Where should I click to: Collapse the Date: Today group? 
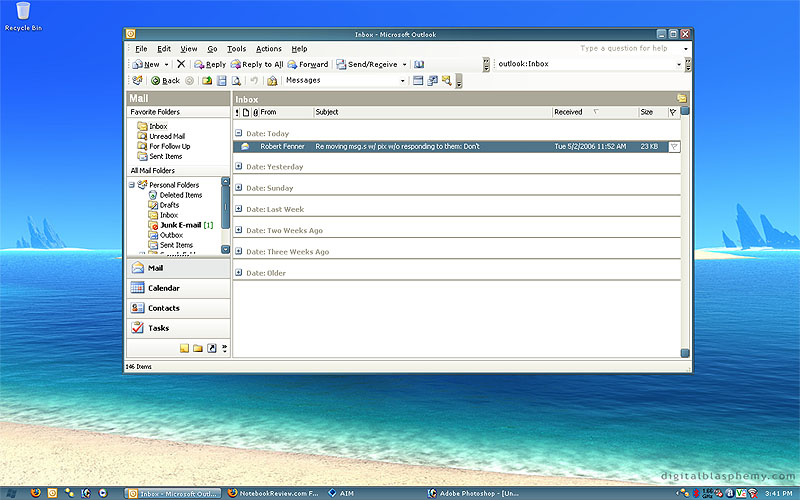238,133
